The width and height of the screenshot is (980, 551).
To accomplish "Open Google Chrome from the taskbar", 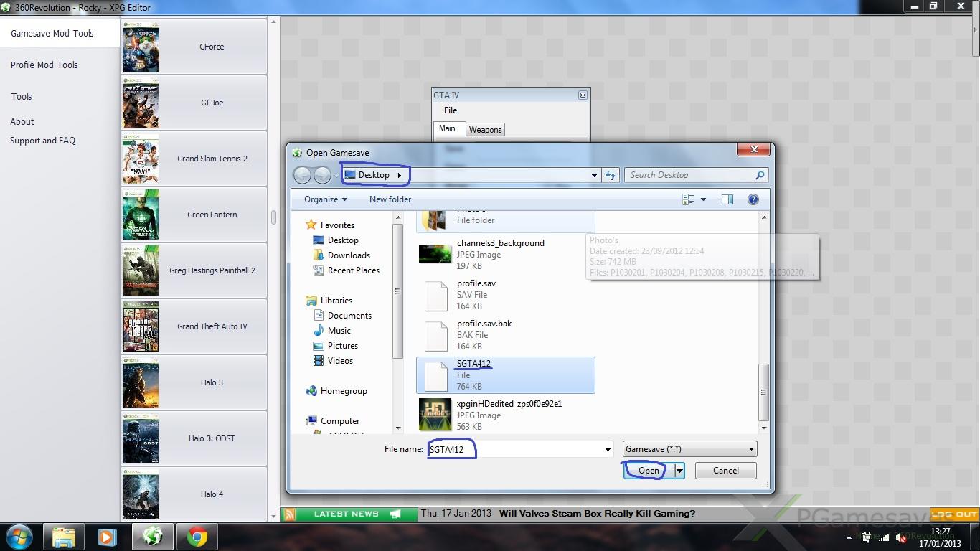I will coord(197,537).
